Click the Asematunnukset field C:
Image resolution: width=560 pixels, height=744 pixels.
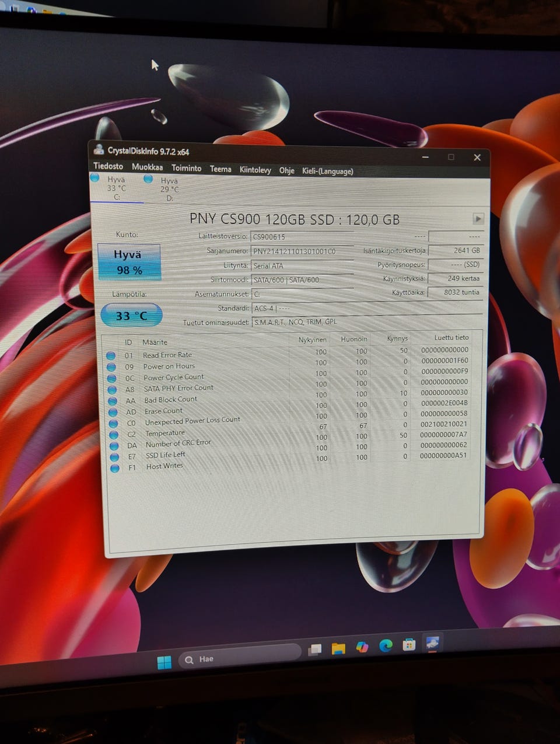point(302,294)
